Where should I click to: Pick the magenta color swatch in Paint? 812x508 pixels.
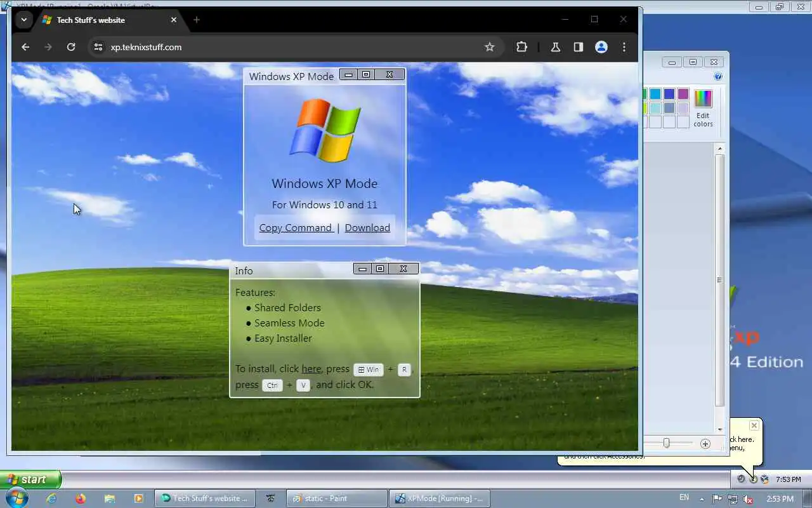683,94
